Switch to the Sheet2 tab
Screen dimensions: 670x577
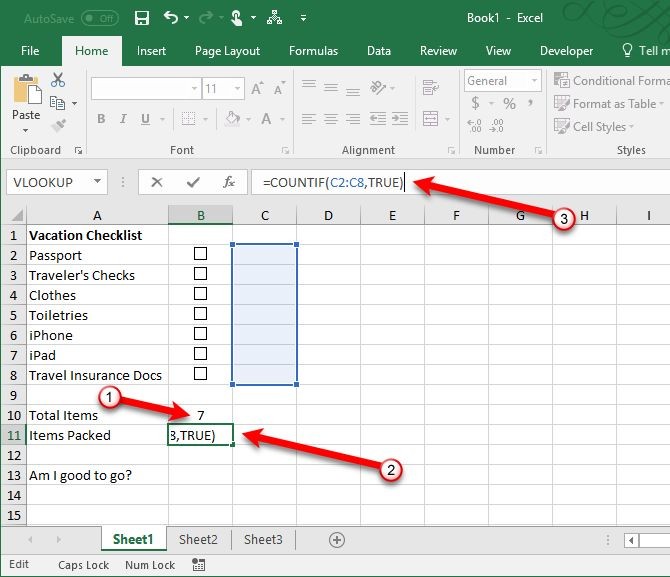tap(198, 539)
